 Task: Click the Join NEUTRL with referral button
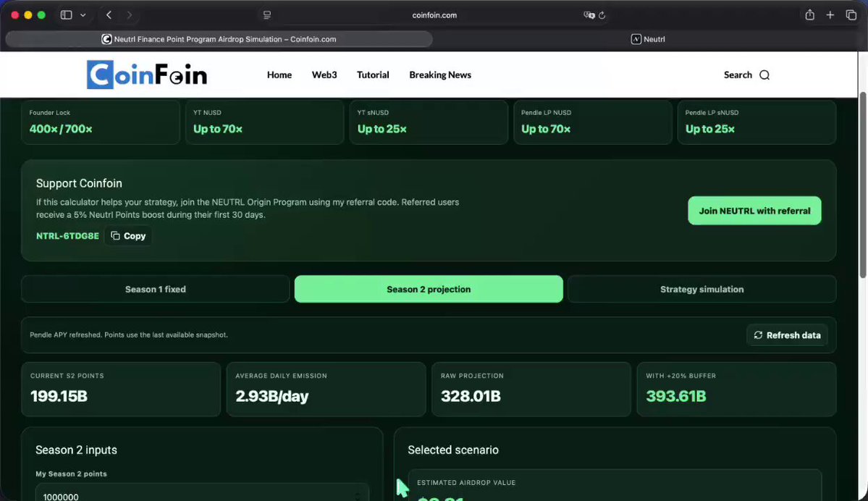point(754,211)
